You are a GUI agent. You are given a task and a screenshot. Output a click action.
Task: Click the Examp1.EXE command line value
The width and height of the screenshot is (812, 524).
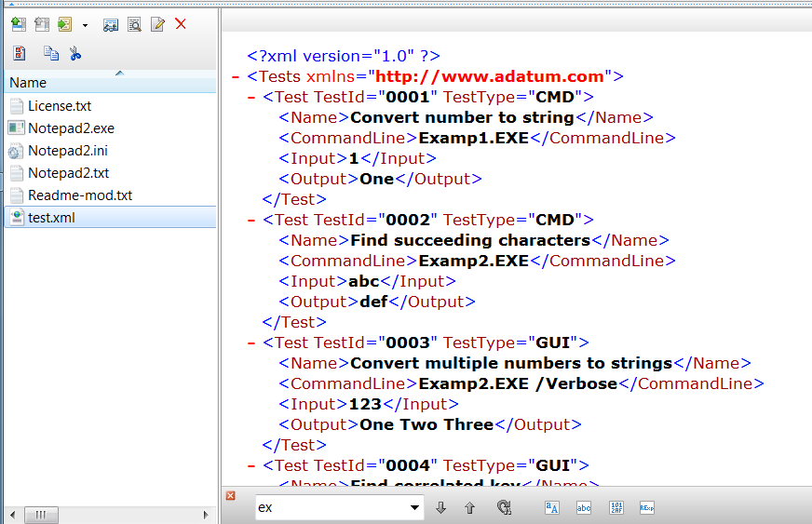coord(473,139)
